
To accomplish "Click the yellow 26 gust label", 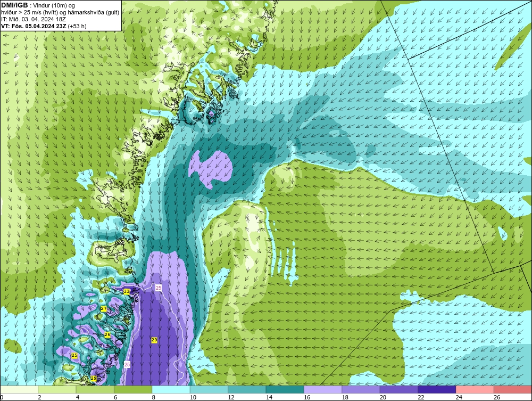I will [107, 334].
